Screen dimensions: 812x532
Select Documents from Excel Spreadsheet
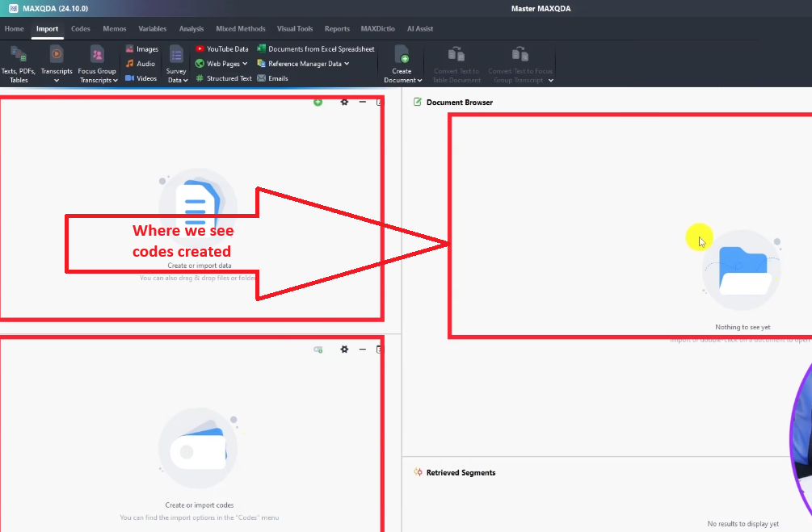point(315,49)
